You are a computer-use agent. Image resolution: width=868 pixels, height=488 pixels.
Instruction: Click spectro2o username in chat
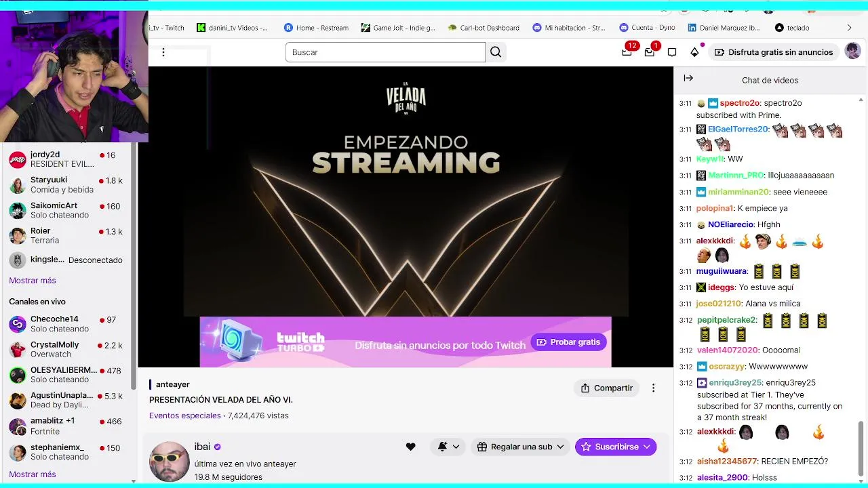[x=739, y=103]
